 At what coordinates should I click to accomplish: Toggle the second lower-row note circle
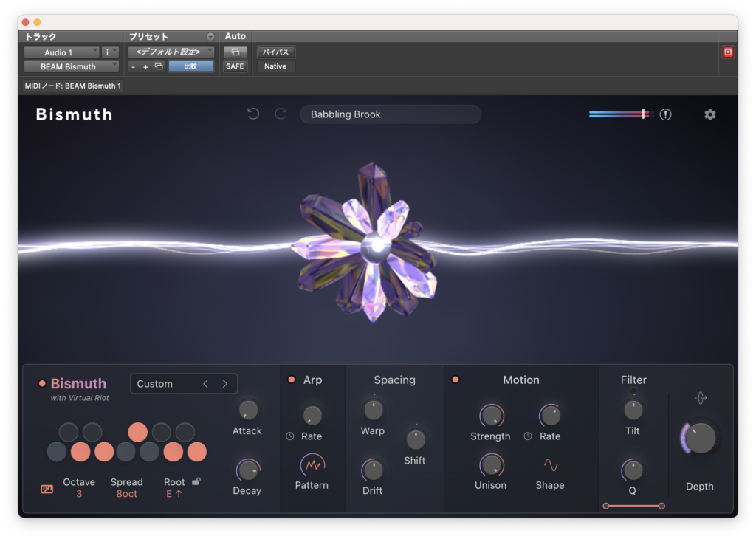pyautogui.click(x=80, y=452)
